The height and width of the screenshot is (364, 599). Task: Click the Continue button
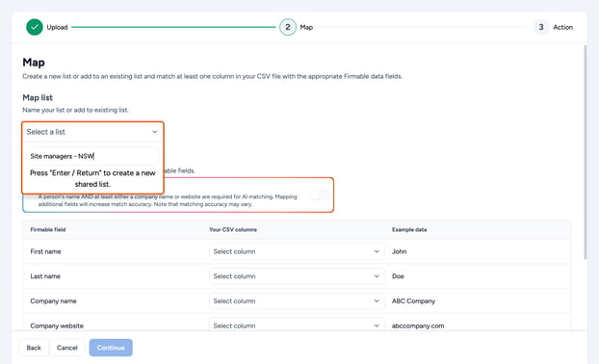click(x=111, y=348)
